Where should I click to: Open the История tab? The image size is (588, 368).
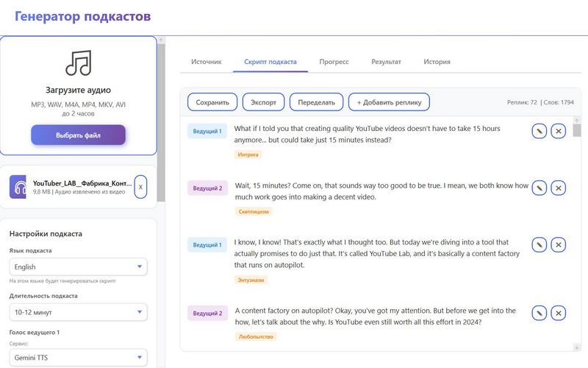437,62
